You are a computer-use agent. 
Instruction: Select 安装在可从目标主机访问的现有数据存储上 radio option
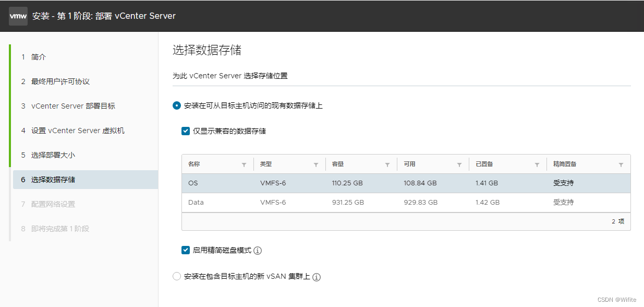[177, 105]
